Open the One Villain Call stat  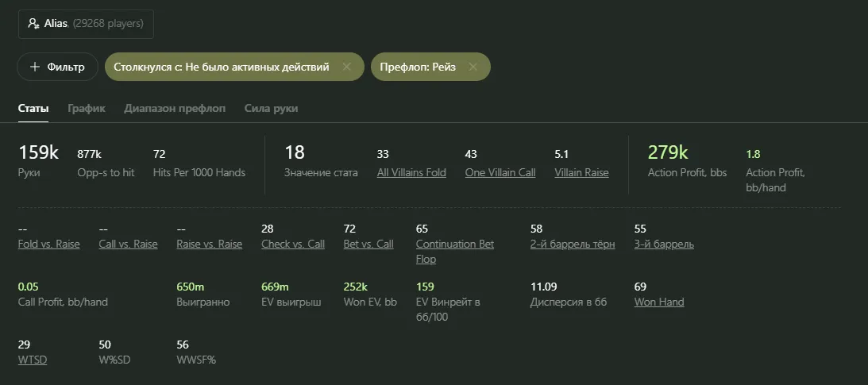coord(500,172)
